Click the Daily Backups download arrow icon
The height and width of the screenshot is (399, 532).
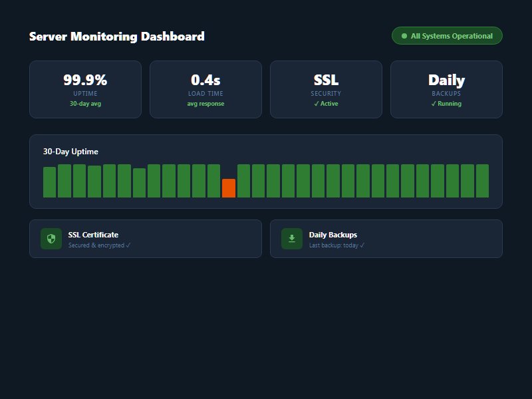tap(291, 239)
